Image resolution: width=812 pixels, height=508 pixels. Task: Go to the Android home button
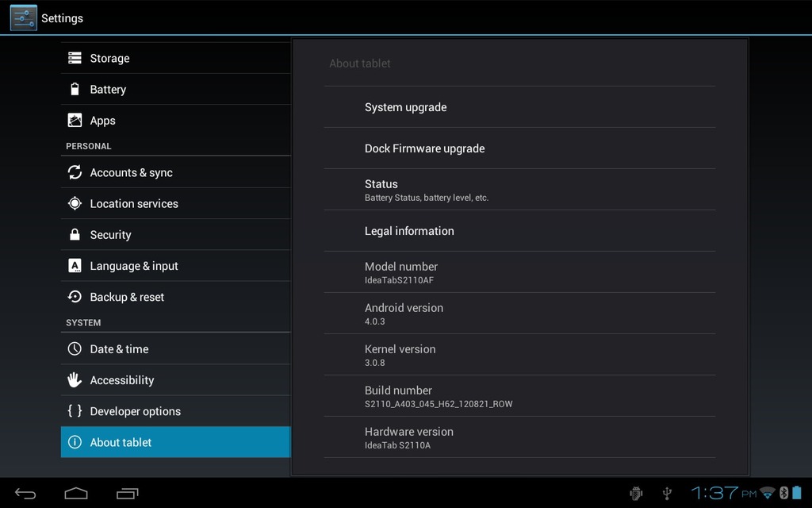coord(76,494)
